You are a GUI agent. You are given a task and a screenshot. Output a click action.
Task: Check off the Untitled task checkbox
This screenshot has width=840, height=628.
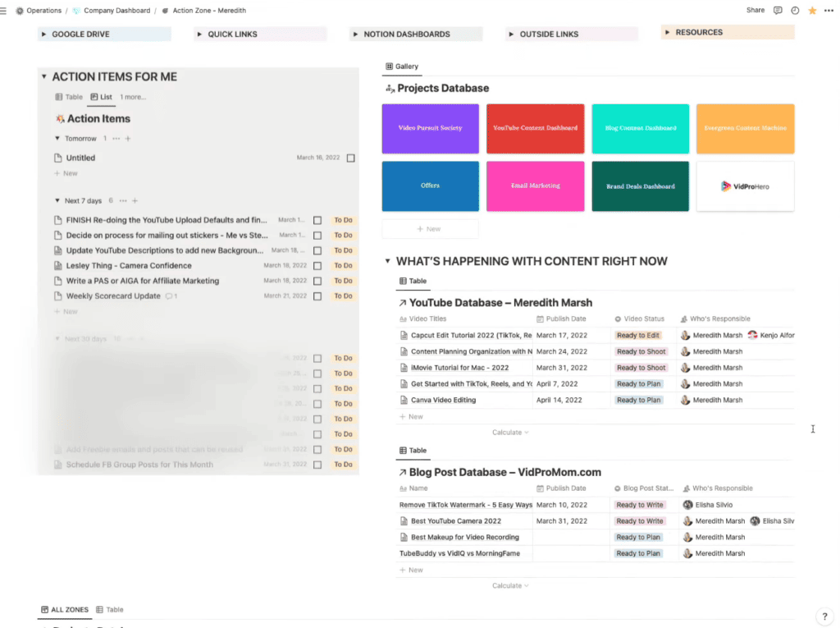tap(351, 158)
